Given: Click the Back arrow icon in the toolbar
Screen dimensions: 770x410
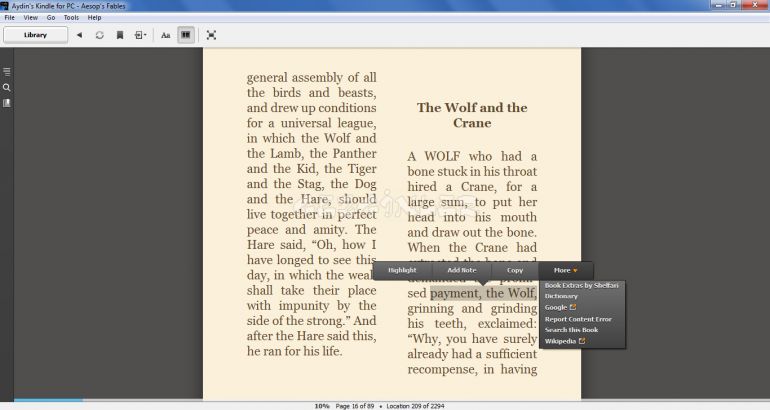Looking at the screenshot, I should pos(79,35).
